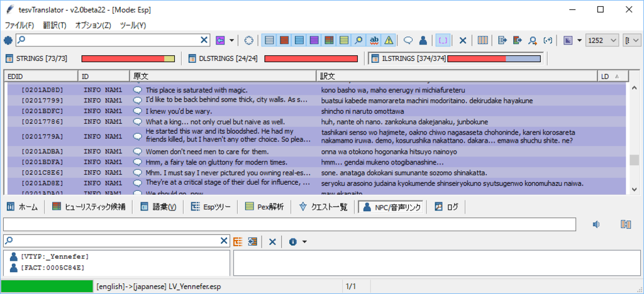Screen dimensions: 644x294
Task: Click the dotted circle target icon
Action: coord(248,40)
